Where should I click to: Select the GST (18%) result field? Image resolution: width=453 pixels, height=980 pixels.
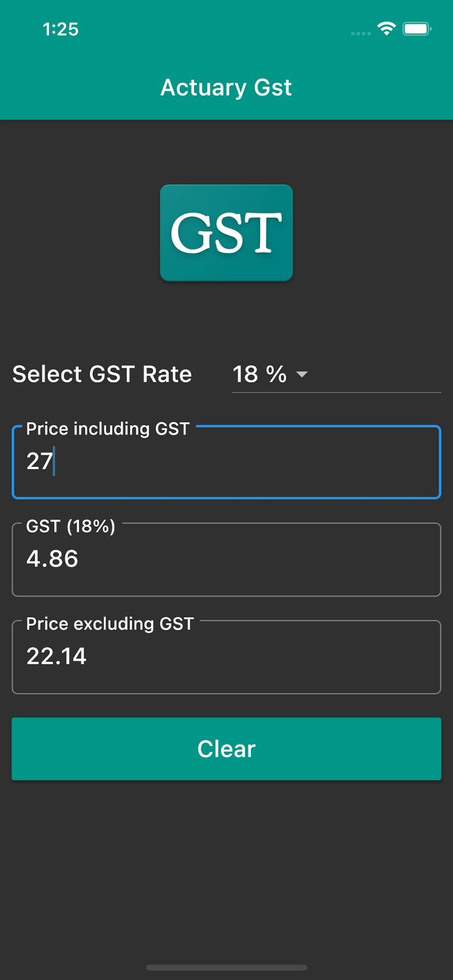[226, 559]
